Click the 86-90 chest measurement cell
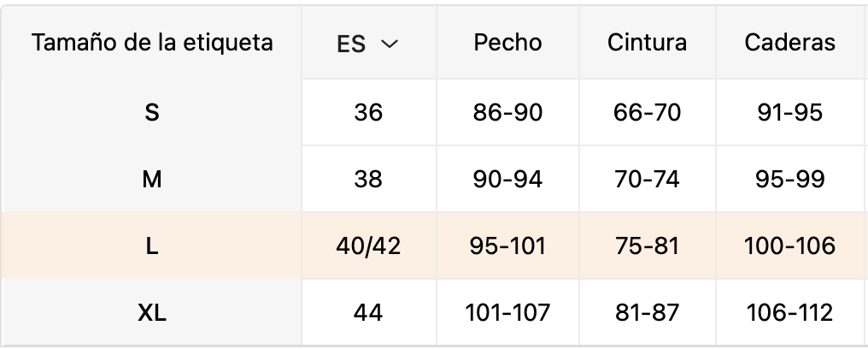Screen dimensions: 868x349 [507, 112]
